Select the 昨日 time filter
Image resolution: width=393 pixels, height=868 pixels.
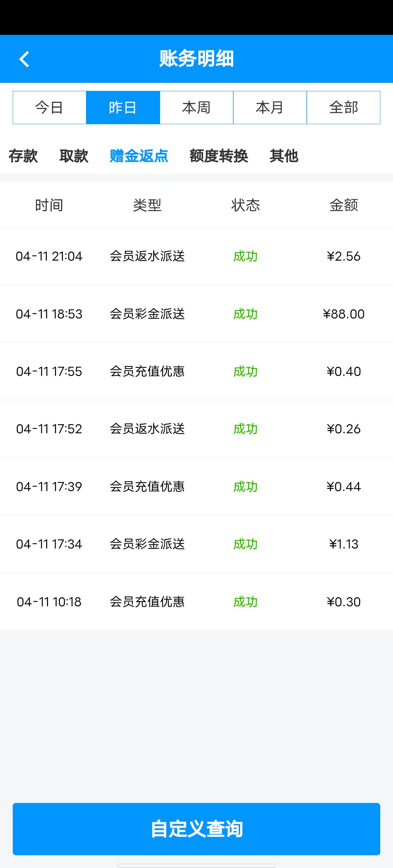pos(123,108)
